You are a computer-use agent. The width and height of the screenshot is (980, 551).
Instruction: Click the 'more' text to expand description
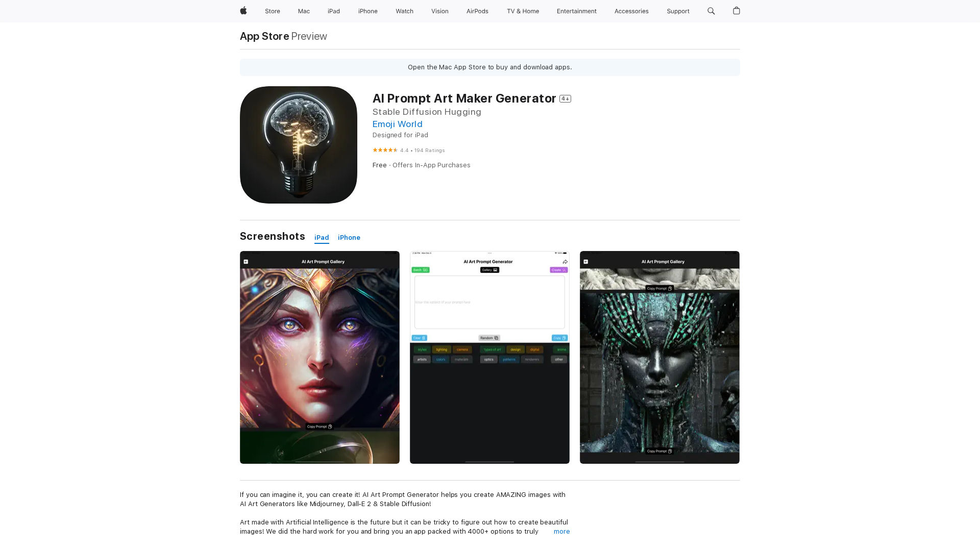click(561, 531)
